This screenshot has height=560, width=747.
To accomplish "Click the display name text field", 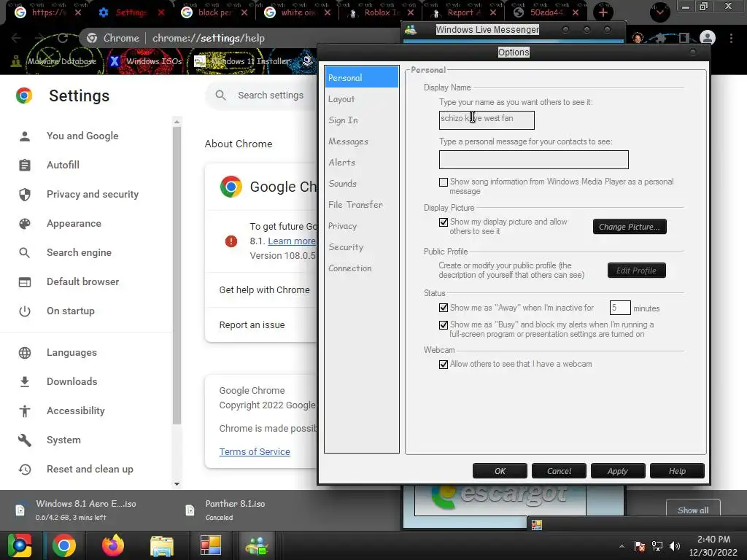I will [x=487, y=120].
